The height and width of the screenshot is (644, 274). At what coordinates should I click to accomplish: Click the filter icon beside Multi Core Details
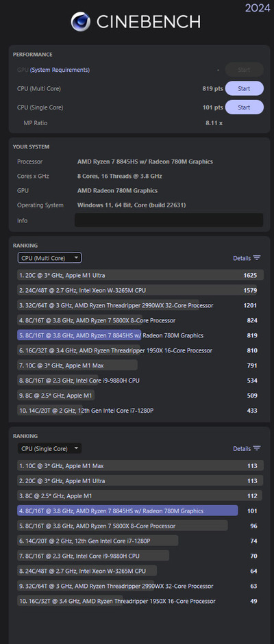pos(257,258)
